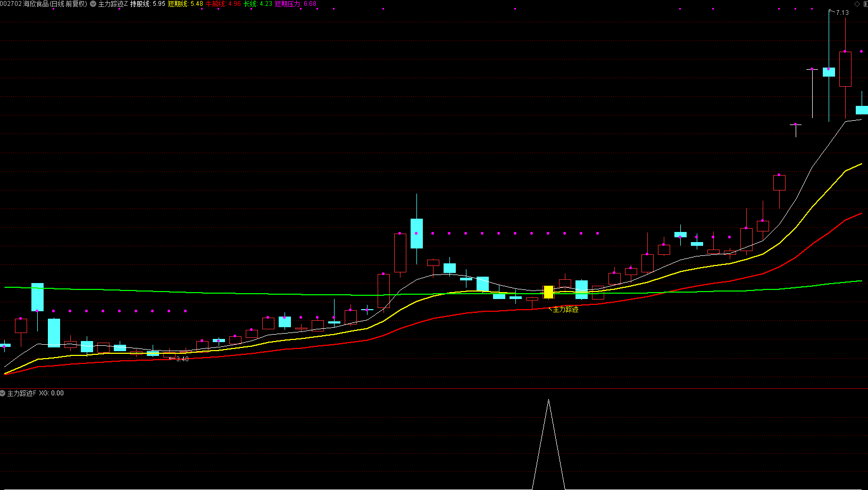
Task: Click the 7.13 high price marker
Action: (x=842, y=13)
